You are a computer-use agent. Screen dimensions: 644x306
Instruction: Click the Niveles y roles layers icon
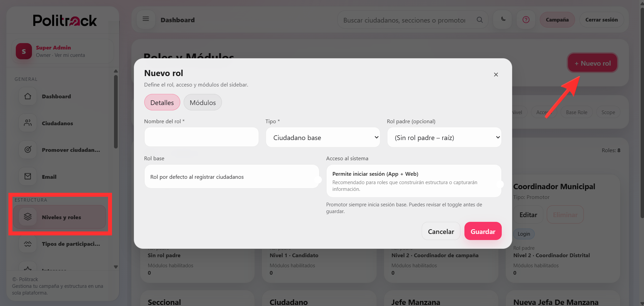point(28,217)
